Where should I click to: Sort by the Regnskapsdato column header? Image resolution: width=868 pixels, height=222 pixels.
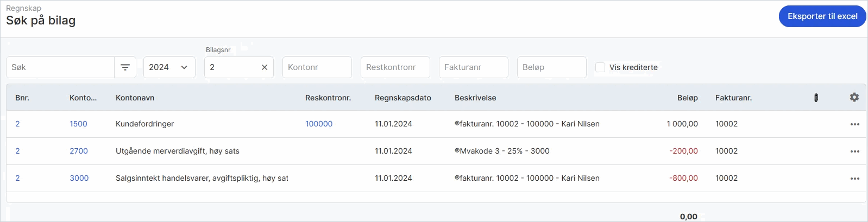point(403,98)
